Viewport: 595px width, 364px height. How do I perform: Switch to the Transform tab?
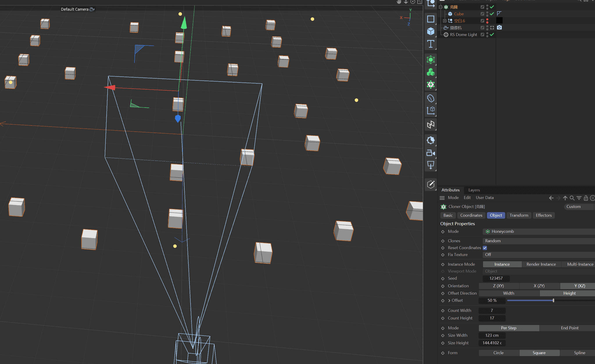pyautogui.click(x=519, y=215)
